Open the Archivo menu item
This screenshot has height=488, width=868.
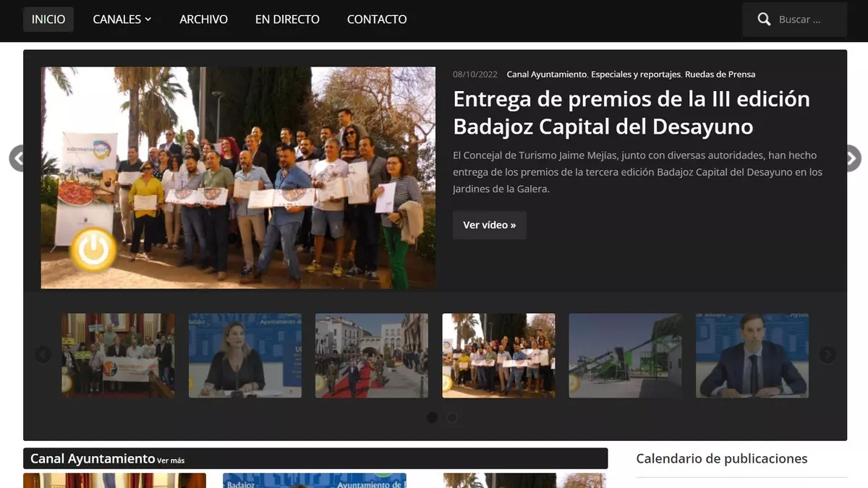point(203,20)
